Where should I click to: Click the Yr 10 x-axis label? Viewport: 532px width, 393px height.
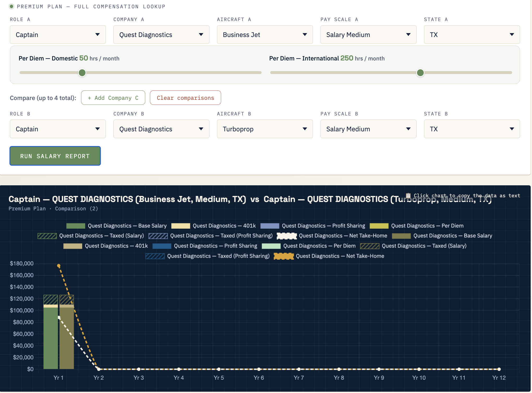coord(419,378)
